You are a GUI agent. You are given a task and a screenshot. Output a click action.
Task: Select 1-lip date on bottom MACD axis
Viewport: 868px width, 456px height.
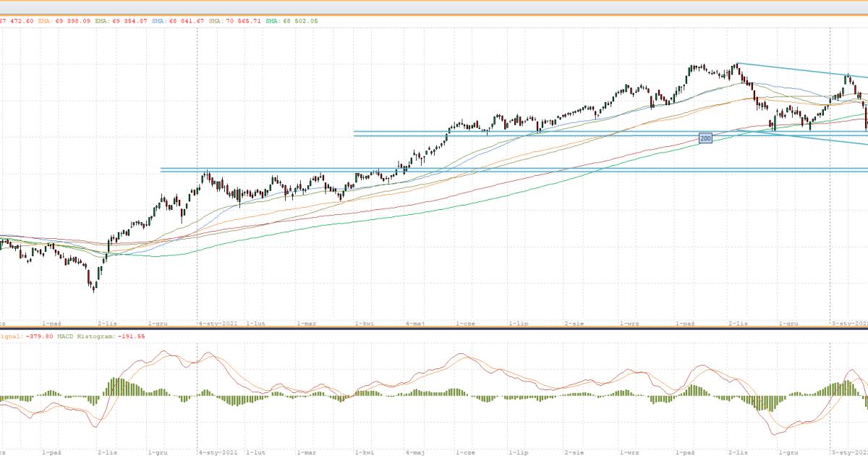518,452
